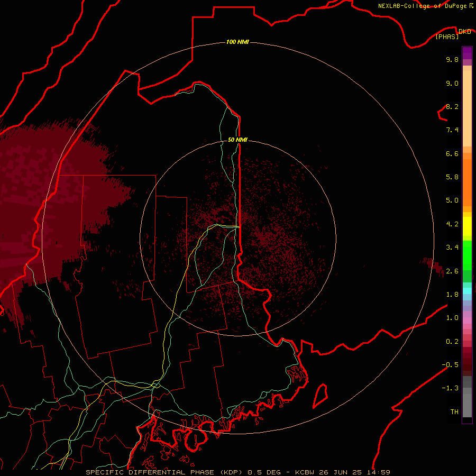Click the 5.8 scale value
This screenshot has height=476, width=476.
452,177
